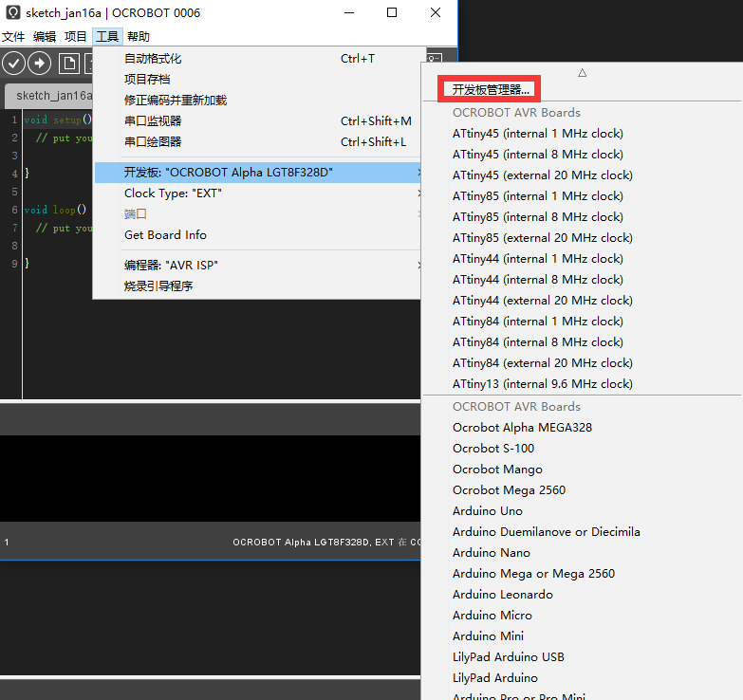Choose 修正编码并重新加载 entry
Screen dimensions: 743x700
pos(258,101)
